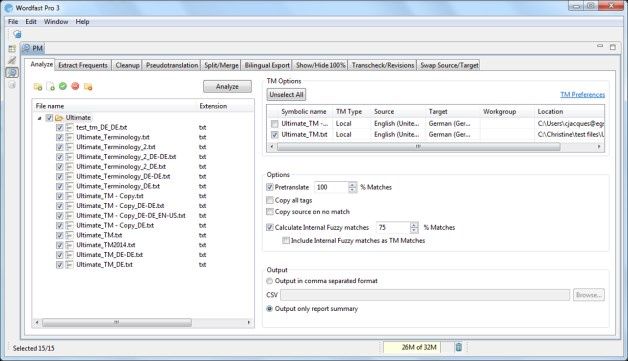Click the 26M of 32M memory indicator
Image resolution: width=628 pixels, height=361 pixels.
click(x=412, y=347)
